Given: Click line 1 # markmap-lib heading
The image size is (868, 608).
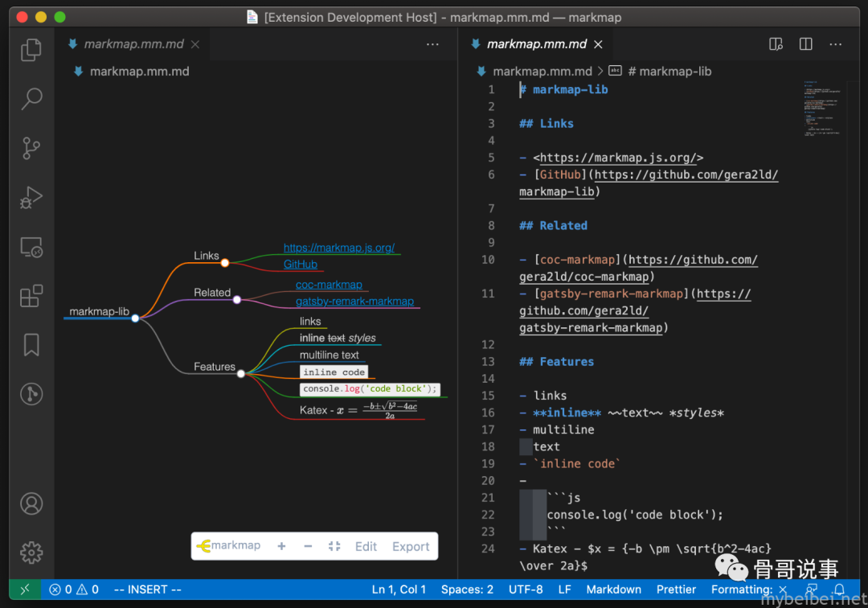Looking at the screenshot, I should pyautogui.click(x=563, y=90).
